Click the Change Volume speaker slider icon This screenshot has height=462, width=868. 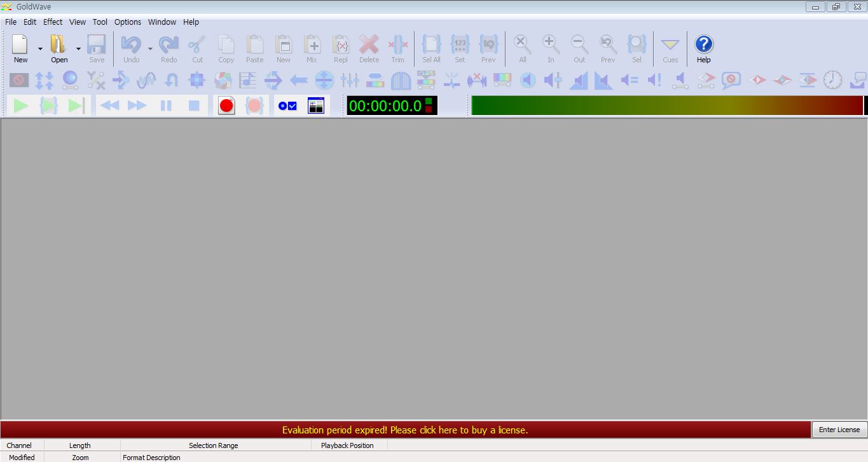click(x=553, y=80)
